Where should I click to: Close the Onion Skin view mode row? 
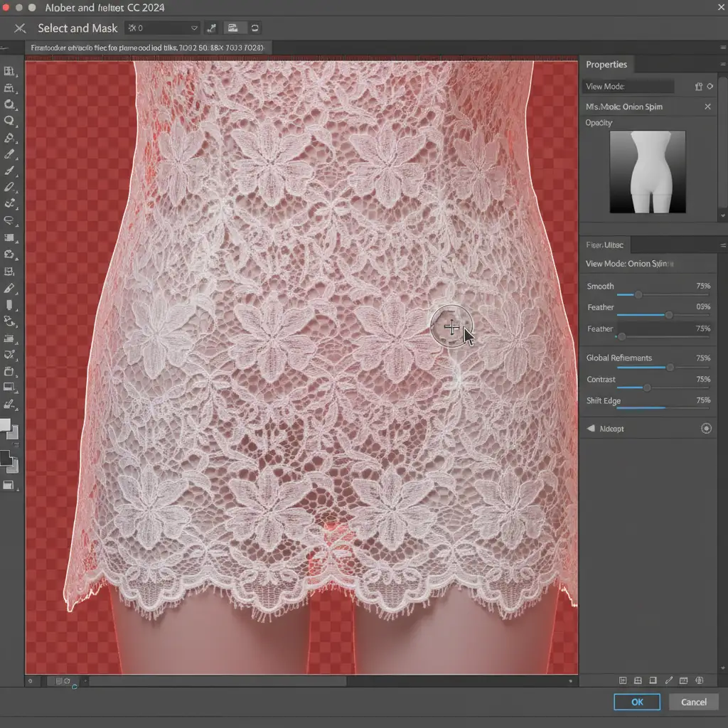[x=707, y=107]
